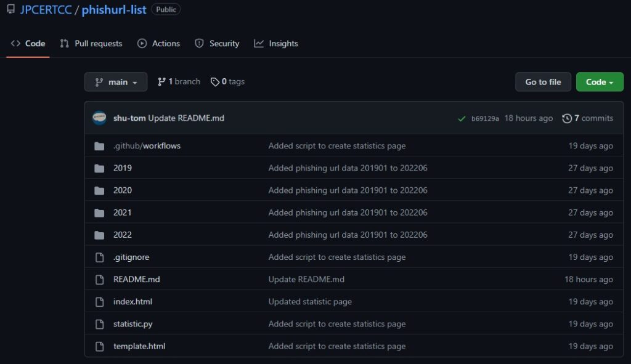Click shu-tom's avatar on the commit bar

[x=99, y=118]
